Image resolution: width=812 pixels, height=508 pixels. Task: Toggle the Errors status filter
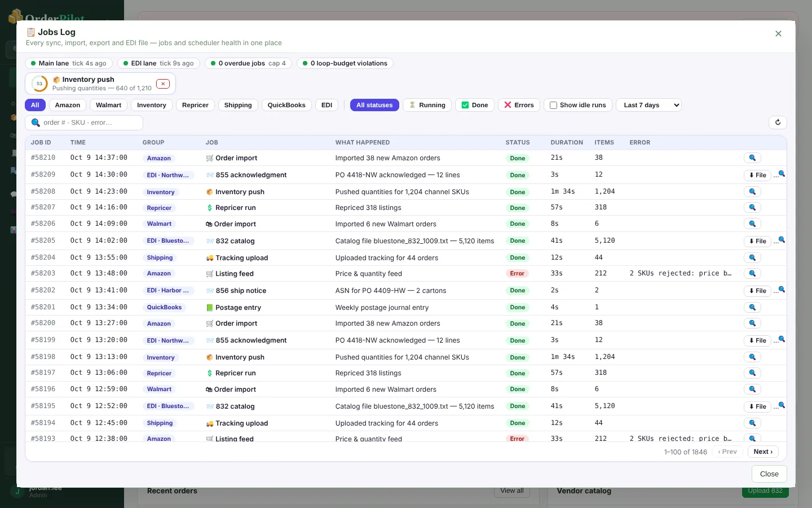click(519, 105)
